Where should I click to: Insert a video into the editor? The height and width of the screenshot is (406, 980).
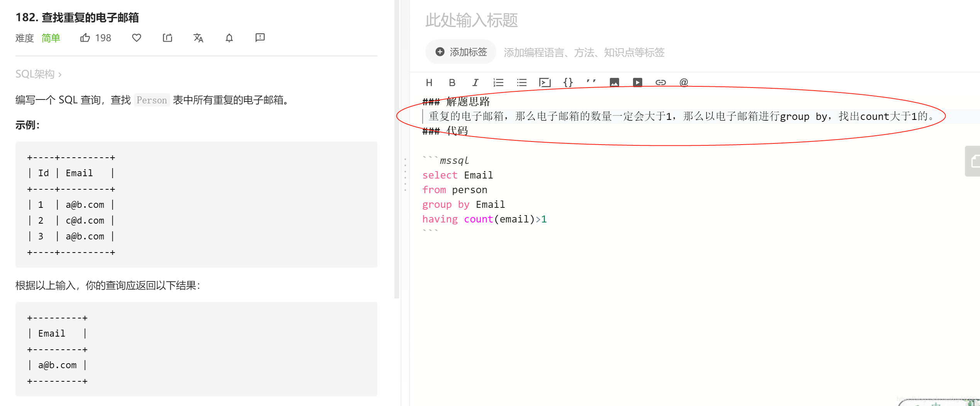coord(637,82)
